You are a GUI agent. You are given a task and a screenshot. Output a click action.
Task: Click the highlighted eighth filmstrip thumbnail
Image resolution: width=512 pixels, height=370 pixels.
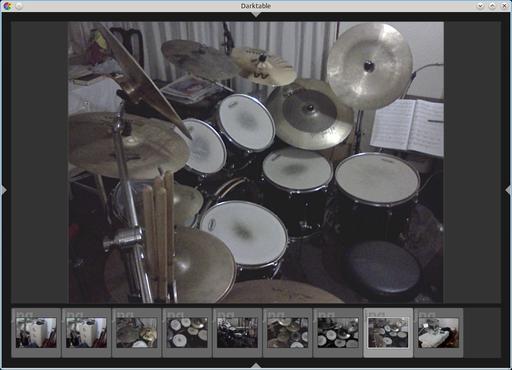(x=388, y=333)
